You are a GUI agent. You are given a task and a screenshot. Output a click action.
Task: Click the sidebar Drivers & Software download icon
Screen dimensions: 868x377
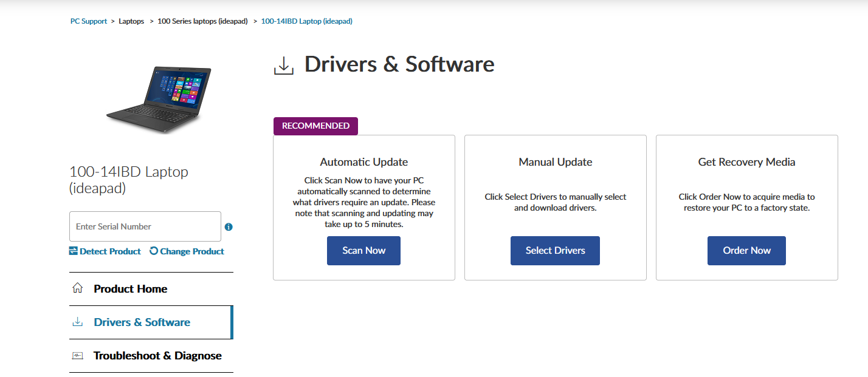(x=77, y=322)
